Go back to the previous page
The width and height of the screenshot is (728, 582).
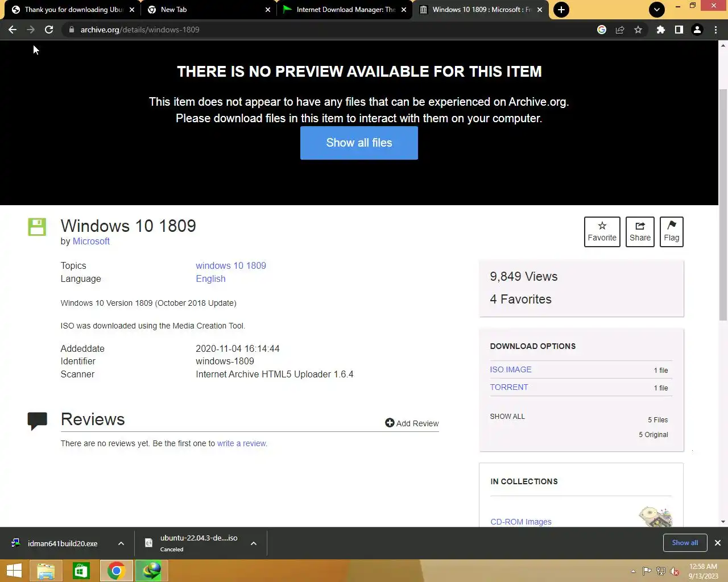coord(13,30)
